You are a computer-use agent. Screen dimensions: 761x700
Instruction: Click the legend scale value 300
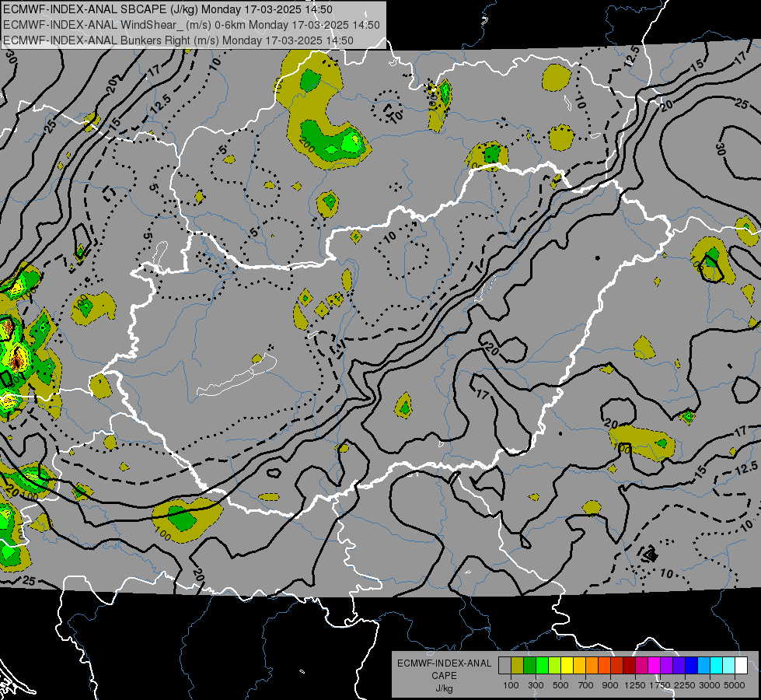tap(536, 685)
